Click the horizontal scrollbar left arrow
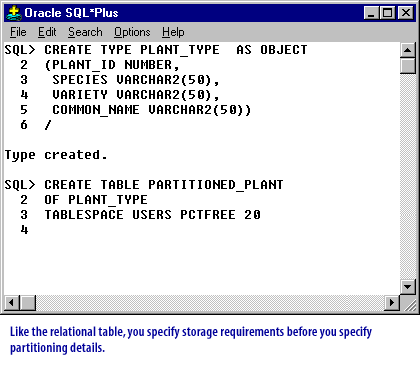The width and height of the screenshot is (420, 390). 12,303
